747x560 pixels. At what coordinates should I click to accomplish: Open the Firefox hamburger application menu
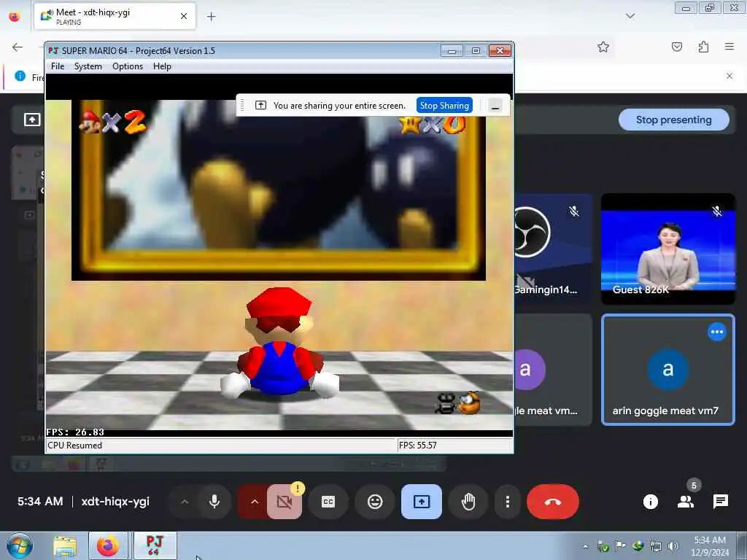[729, 47]
